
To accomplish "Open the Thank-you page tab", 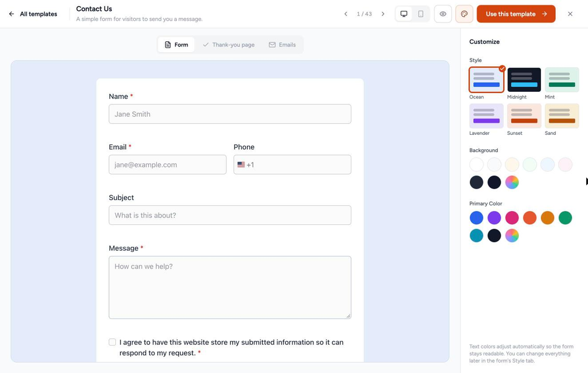I will [x=229, y=45].
